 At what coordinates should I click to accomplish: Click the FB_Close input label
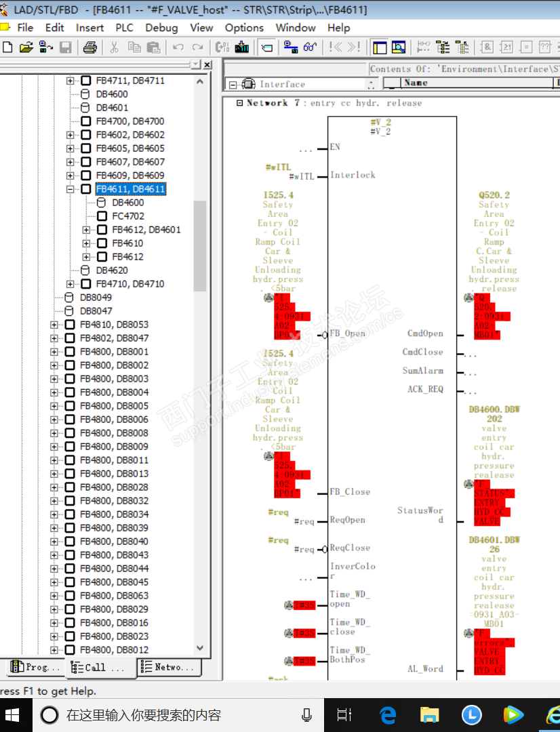(x=350, y=491)
